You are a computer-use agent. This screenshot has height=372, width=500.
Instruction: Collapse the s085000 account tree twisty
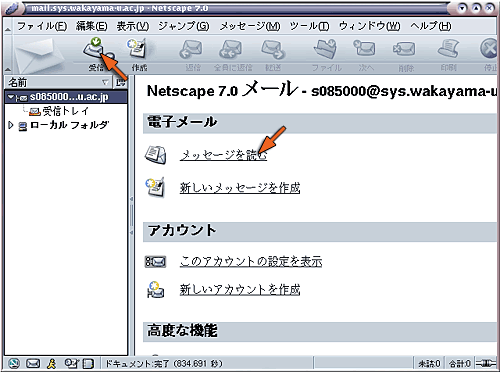coord(11,97)
